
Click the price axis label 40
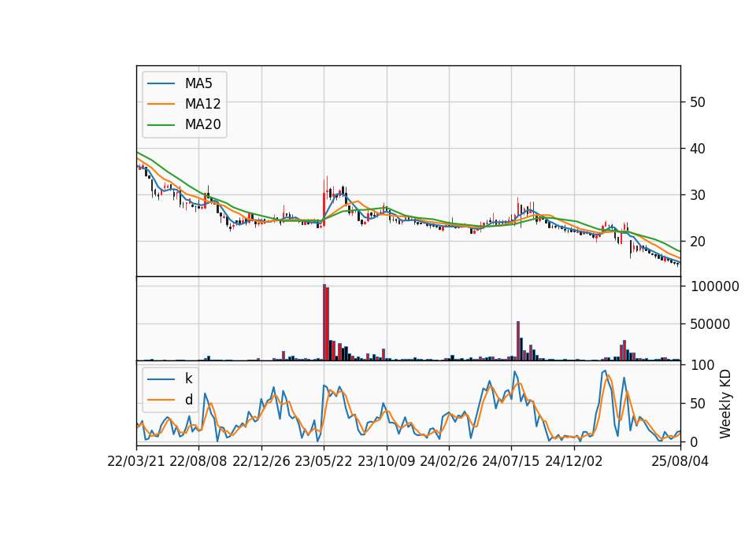[698, 149]
